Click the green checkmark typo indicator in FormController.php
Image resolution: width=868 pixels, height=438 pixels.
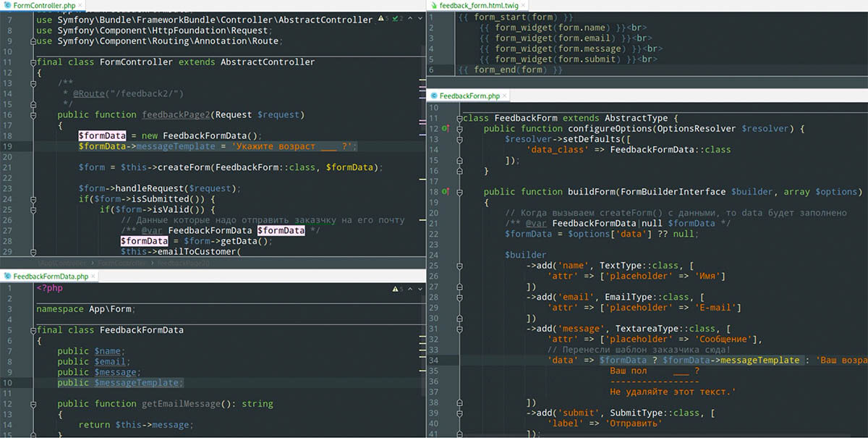point(395,18)
